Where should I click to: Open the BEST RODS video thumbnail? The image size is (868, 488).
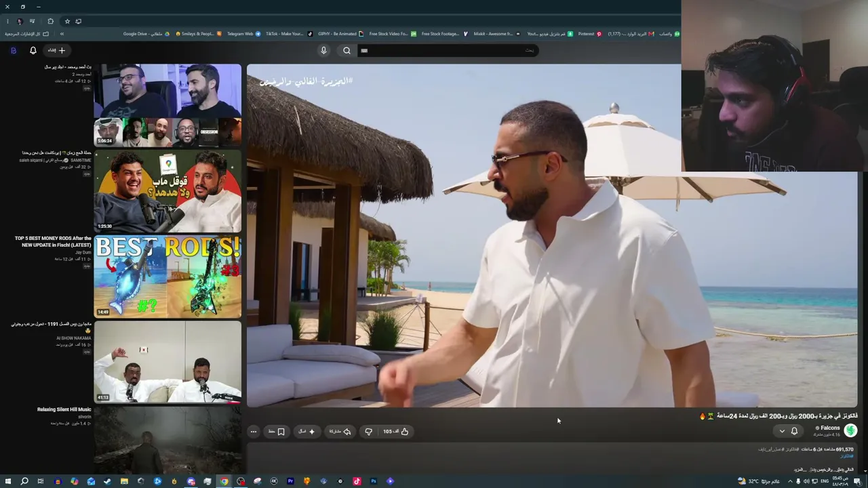tap(167, 277)
